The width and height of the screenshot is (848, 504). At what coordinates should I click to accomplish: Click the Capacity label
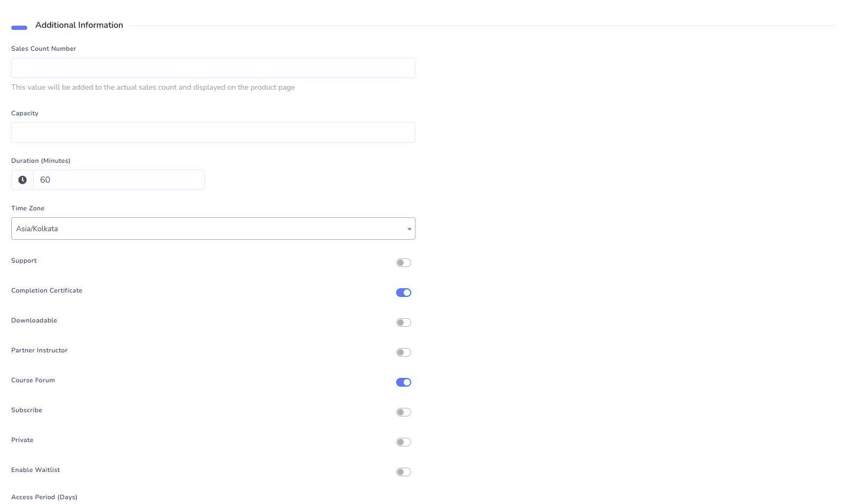click(25, 113)
